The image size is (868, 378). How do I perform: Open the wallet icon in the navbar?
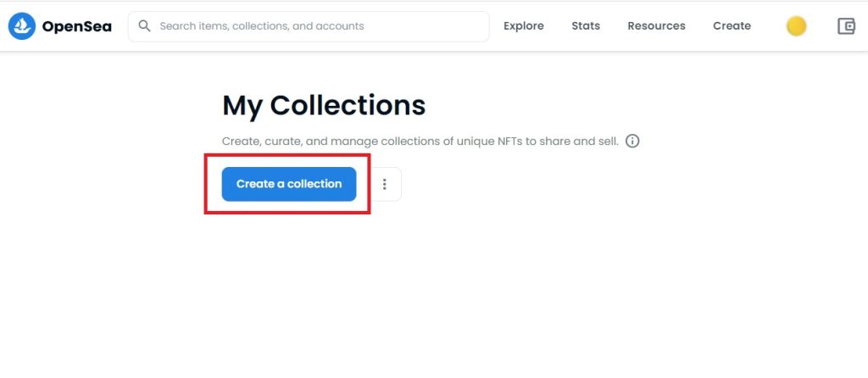click(846, 26)
